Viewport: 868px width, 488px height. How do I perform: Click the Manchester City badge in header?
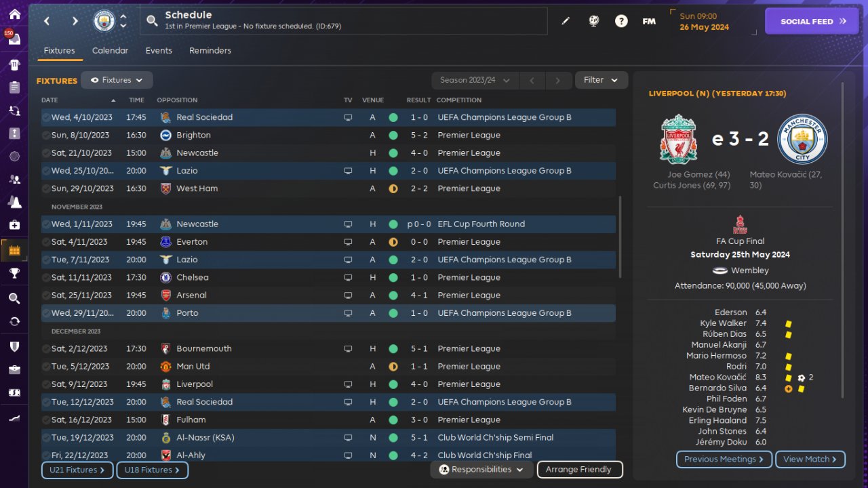(x=104, y=21)
